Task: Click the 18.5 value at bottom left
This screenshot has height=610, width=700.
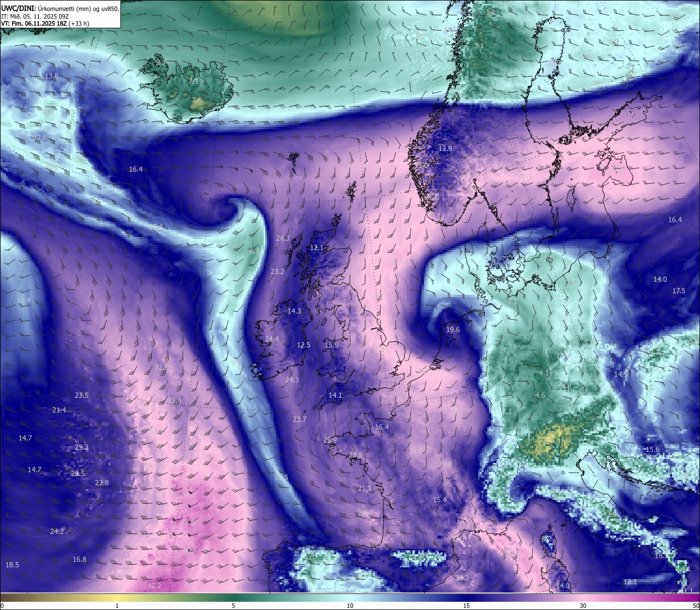Action: point(12,565)
